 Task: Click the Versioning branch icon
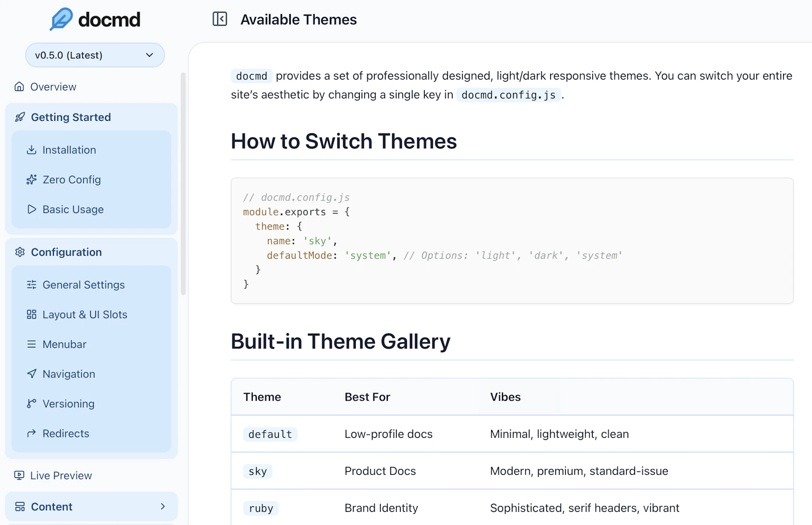[31, 404]
